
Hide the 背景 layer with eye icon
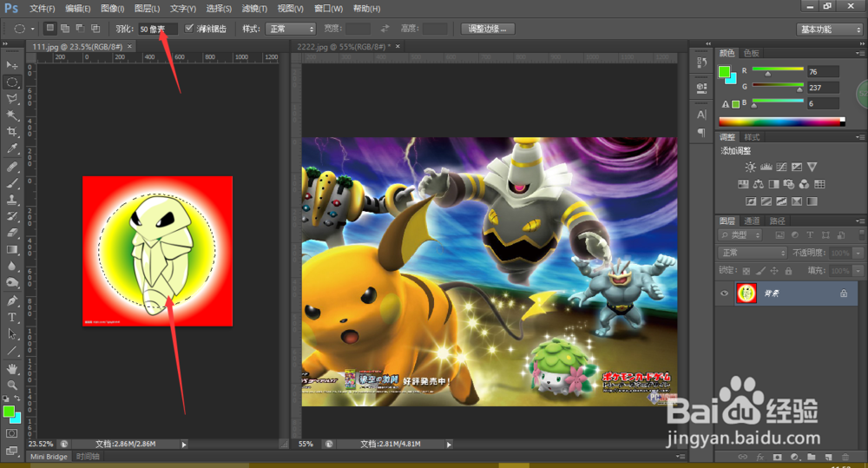tap(724, 293)
